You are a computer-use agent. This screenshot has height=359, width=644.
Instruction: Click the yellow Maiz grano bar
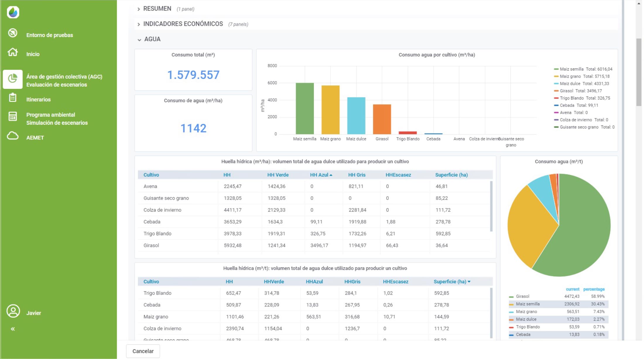click(x=330, y=110)
